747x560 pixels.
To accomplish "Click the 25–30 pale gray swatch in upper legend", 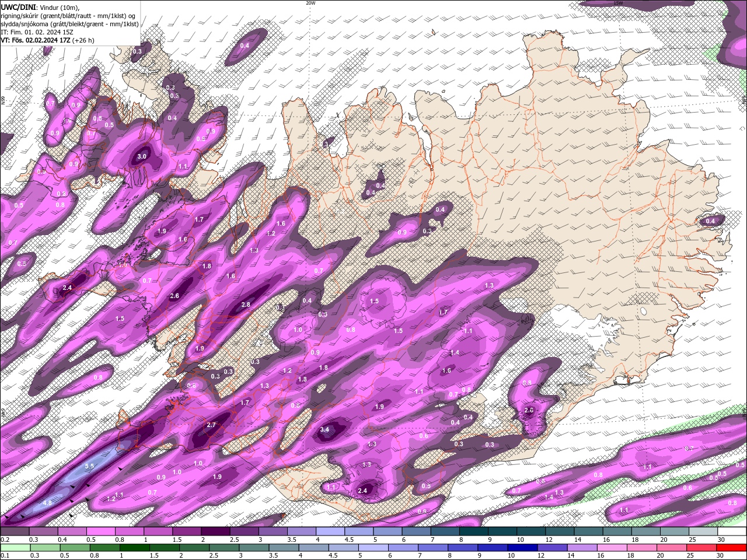I will tap(704, 531).
